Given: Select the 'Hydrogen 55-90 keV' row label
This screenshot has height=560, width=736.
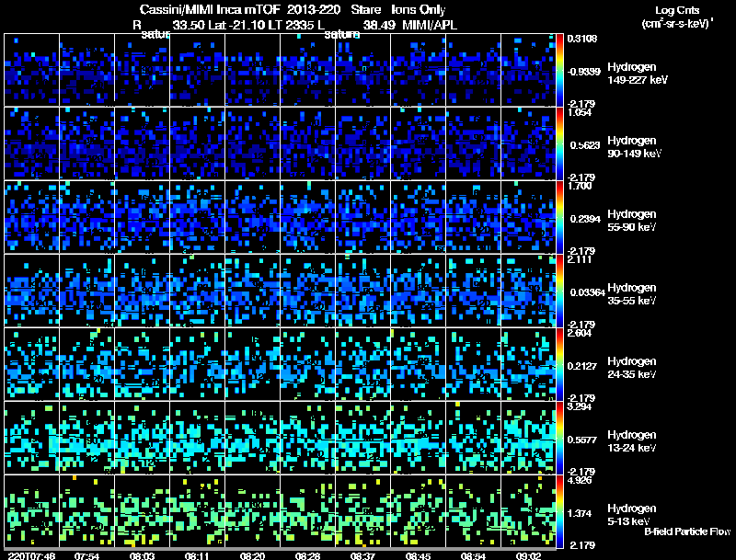Looking at the screenshot, I should [x=632, y=221].
